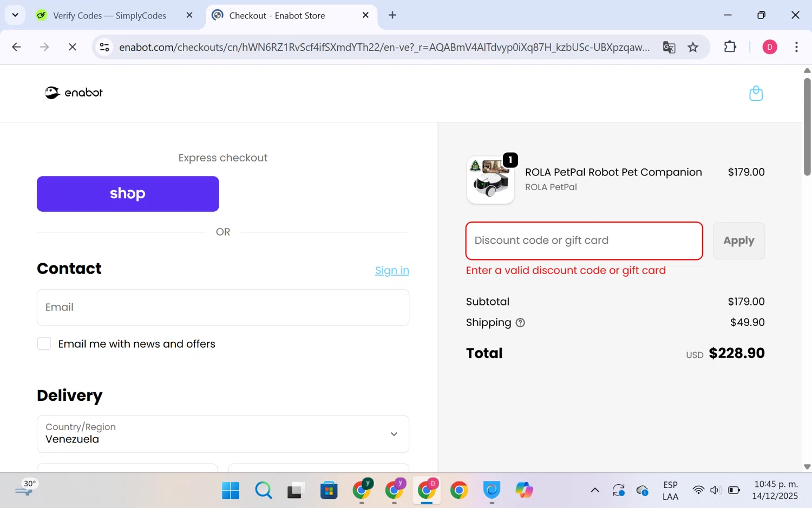Viewport: 812px width, 508px height.
Task: Click the scrollbar down arrow
Action: coord(807,467)
